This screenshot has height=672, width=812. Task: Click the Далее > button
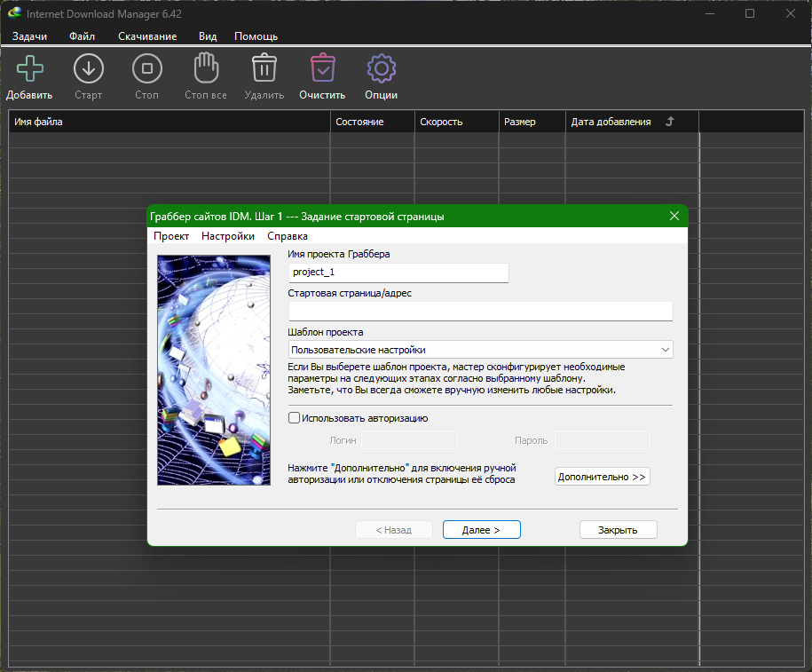point(482,529)
